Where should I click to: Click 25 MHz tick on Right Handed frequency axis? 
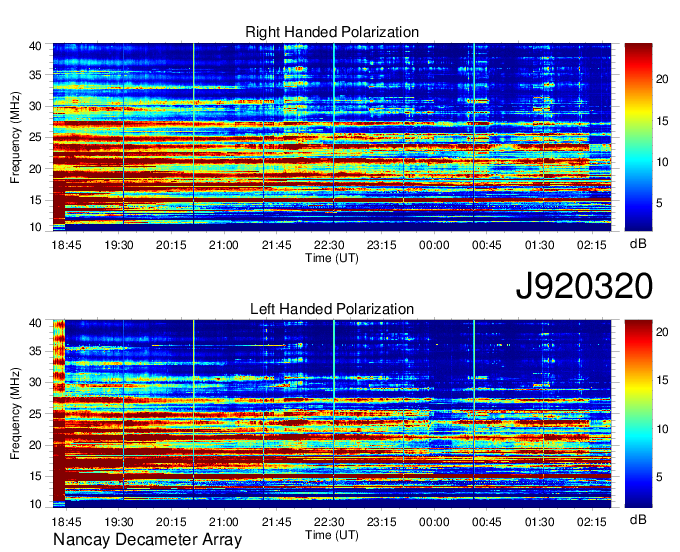35,137
